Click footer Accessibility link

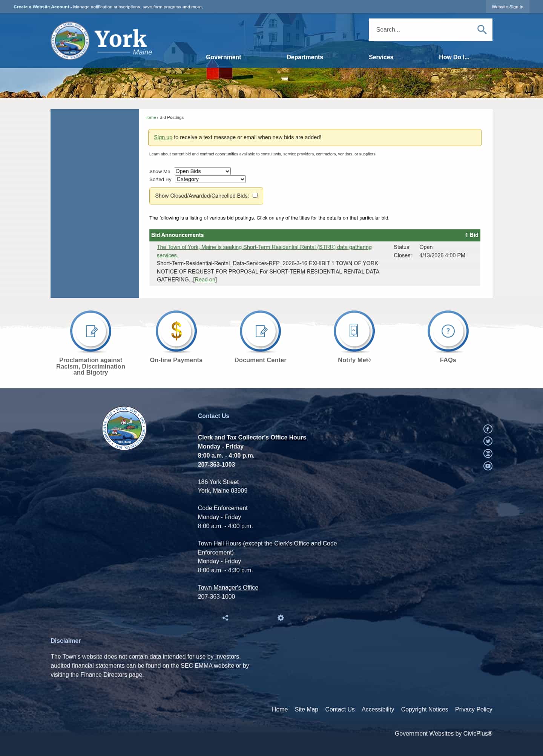[x=378, y=709]
